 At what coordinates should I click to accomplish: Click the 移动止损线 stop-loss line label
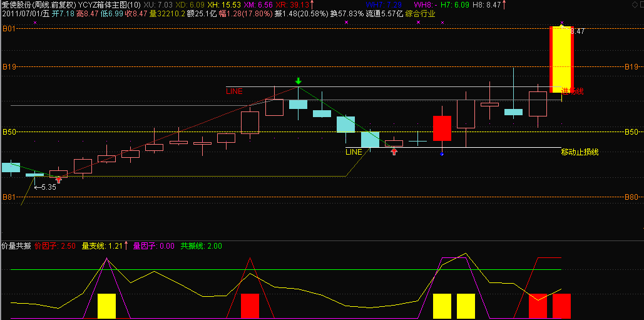tap(580, 152)
